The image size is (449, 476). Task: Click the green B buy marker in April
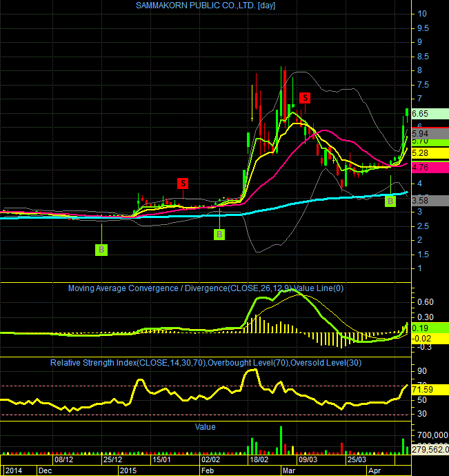point(390,201)
